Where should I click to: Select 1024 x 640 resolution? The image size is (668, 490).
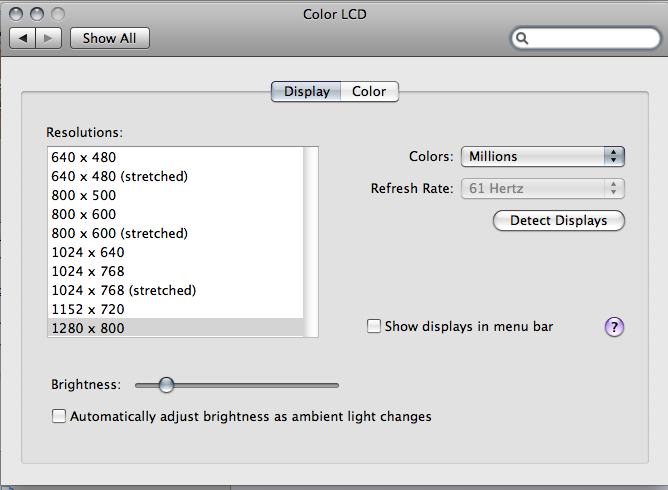click(x=176, y=252)
